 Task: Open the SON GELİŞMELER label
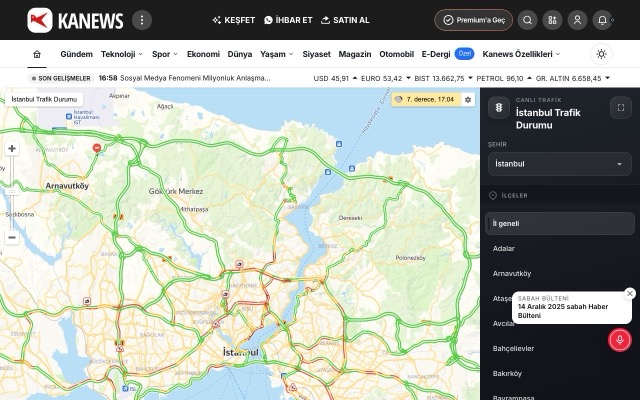[61, 78]
